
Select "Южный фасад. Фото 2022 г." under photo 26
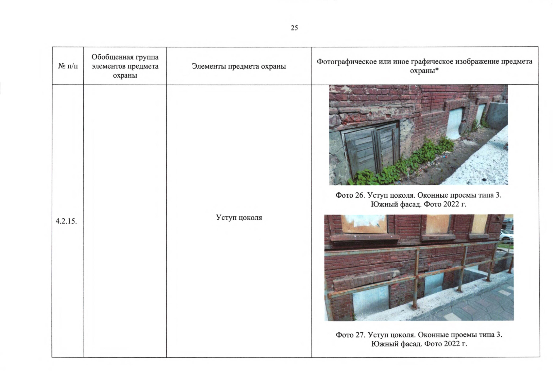click(x=418, y=204)
